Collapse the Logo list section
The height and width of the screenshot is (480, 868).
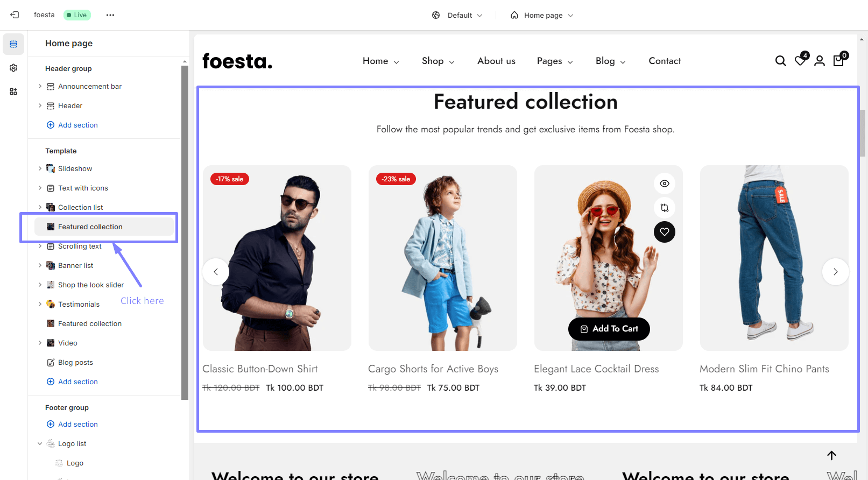point(40,443)
